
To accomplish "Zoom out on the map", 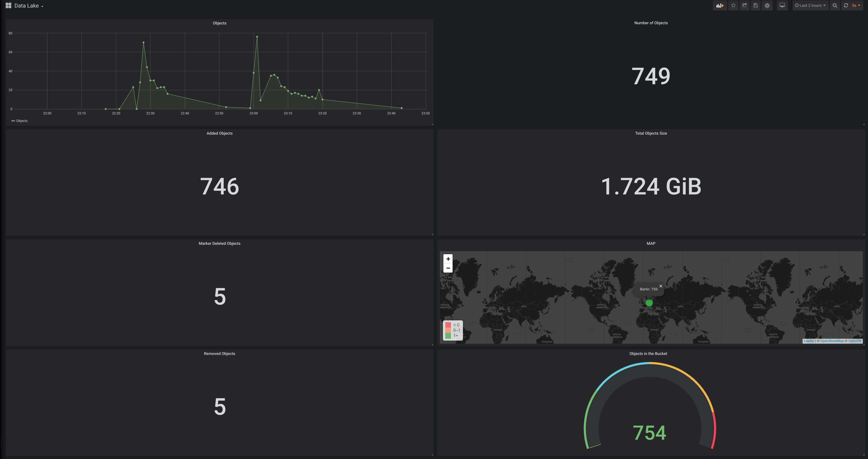I will 448,268.
